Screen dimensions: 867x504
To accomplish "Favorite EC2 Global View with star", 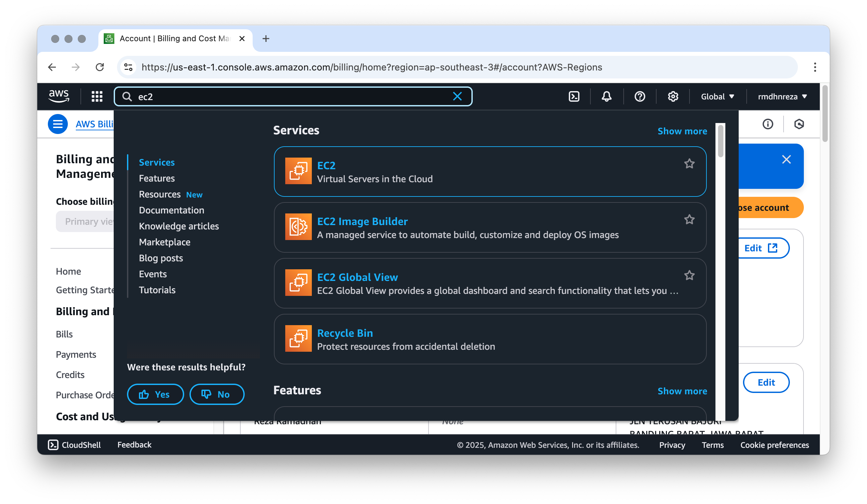I will tap(689, 275).
